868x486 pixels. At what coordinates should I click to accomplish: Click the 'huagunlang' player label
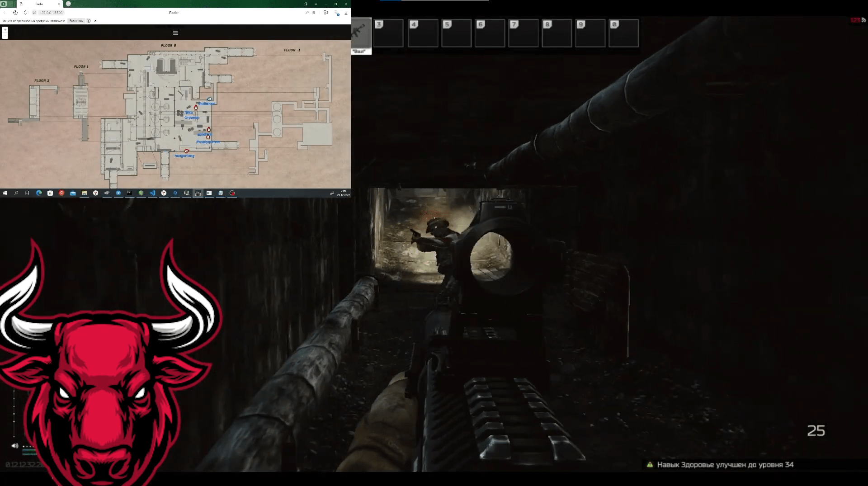click(184, 156)
